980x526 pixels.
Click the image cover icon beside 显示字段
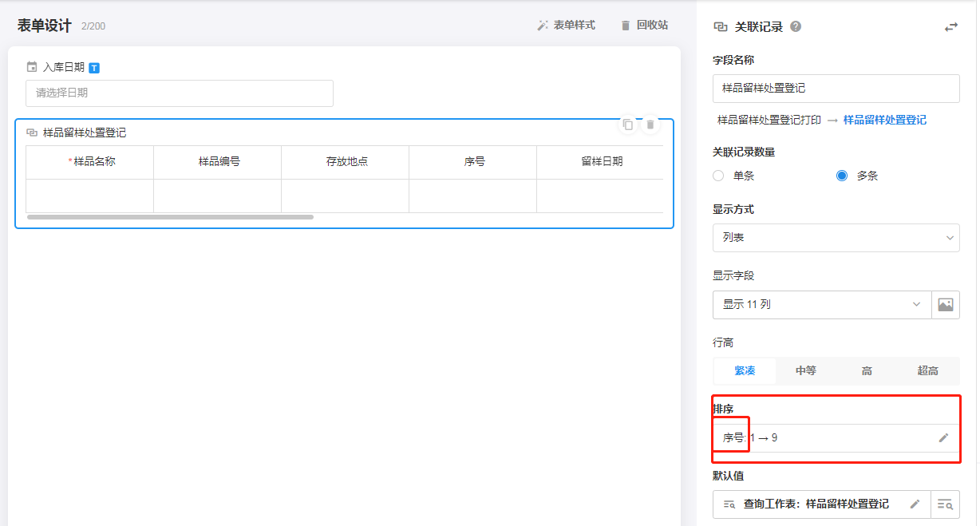[946, 304]
